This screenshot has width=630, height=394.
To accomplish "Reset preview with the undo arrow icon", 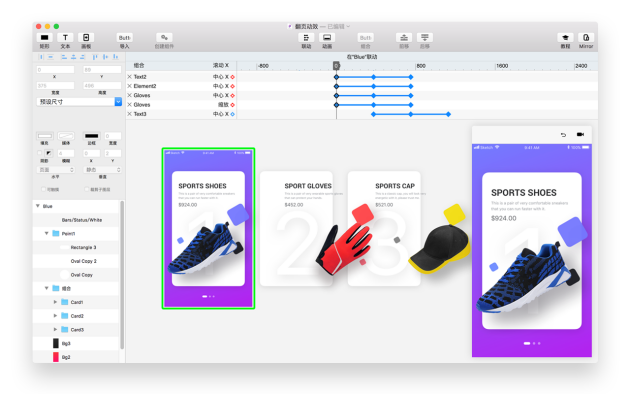I will pyautogui.click(x=563, y=135).
